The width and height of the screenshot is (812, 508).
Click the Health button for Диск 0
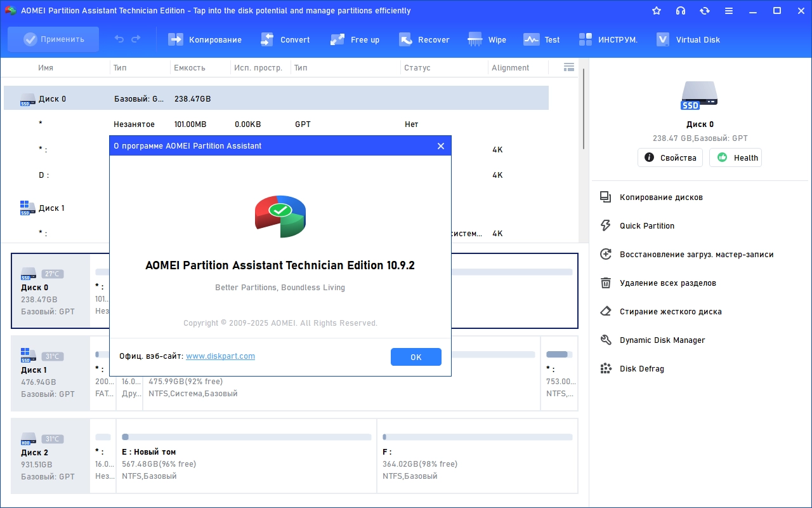tap(735, 158)
